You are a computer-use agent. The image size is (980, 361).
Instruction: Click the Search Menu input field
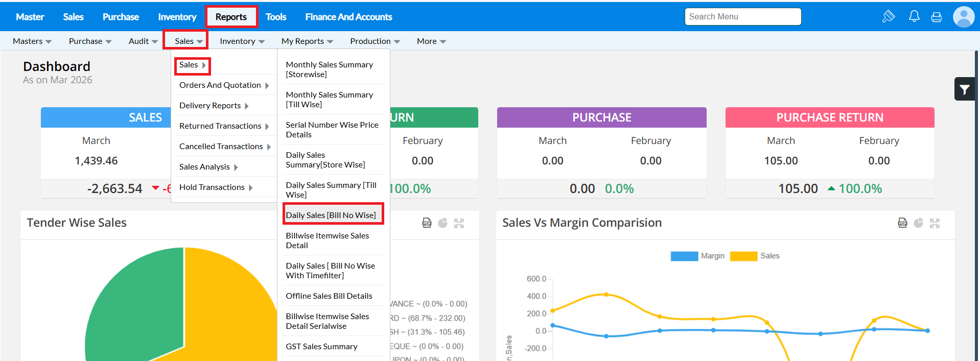pyautogui.click(x=742, y=17)
